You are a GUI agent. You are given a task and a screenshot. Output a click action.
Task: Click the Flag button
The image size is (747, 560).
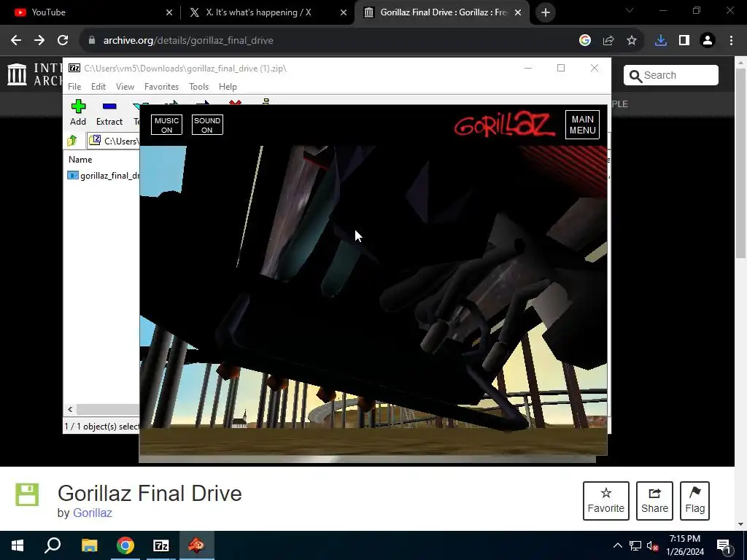(x=694, y=500)
